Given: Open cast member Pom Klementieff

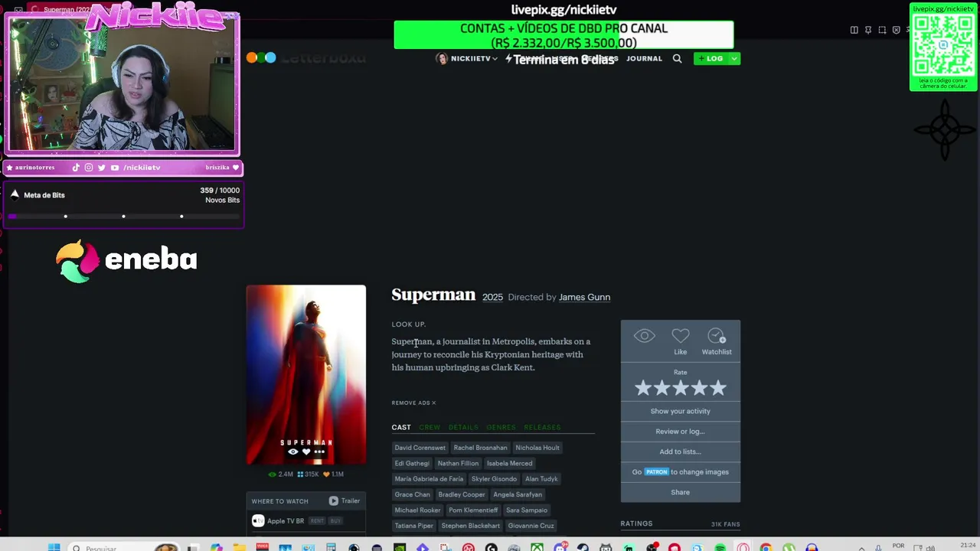Looking at the screenshot, I should click(473, 510).
